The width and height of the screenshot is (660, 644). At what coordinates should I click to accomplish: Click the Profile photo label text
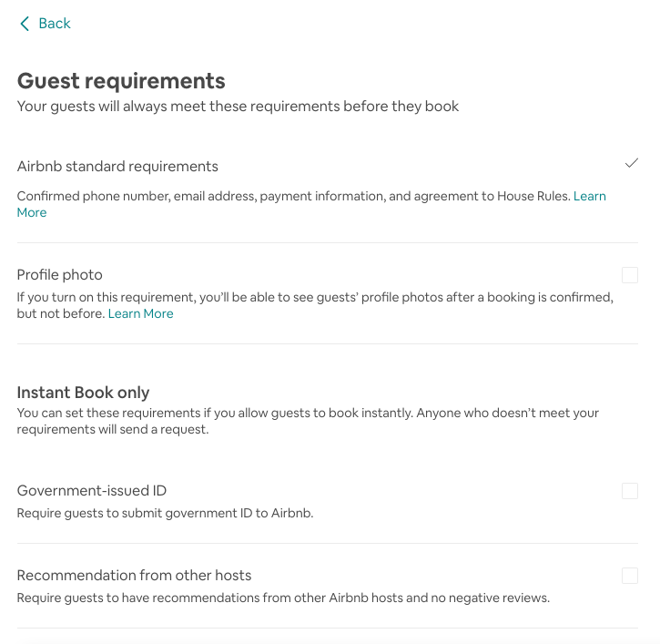coord(60,275)
